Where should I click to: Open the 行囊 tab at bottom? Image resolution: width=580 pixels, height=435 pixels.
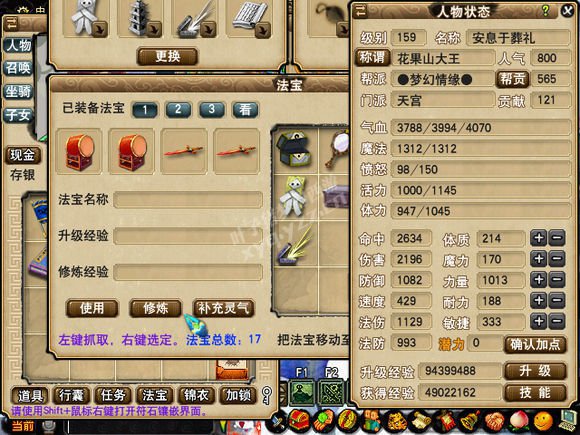click(x=71, y=396)
